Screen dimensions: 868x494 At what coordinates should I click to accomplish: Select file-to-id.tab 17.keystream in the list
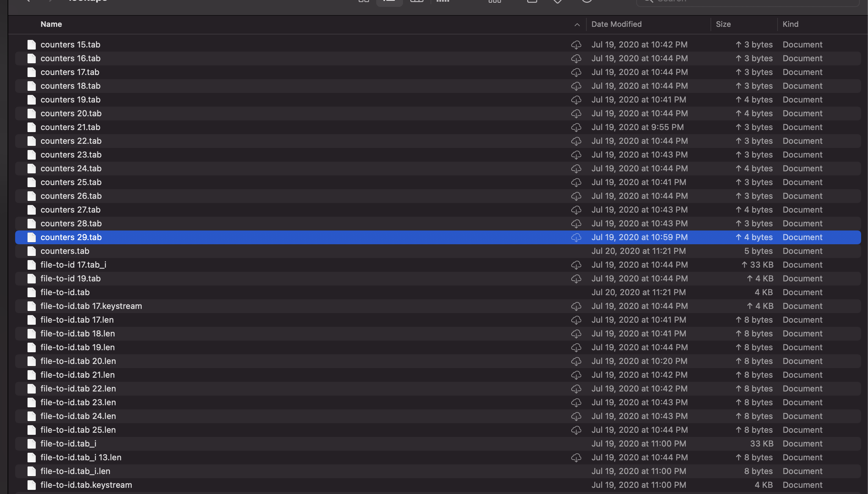[91, 306]
